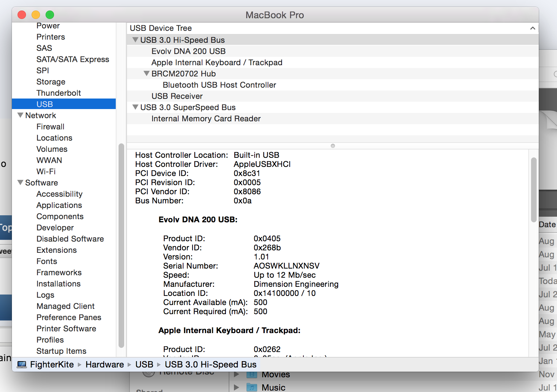Collapse the Network sidebar section
557x392 pixels.
tap(20, 115)
